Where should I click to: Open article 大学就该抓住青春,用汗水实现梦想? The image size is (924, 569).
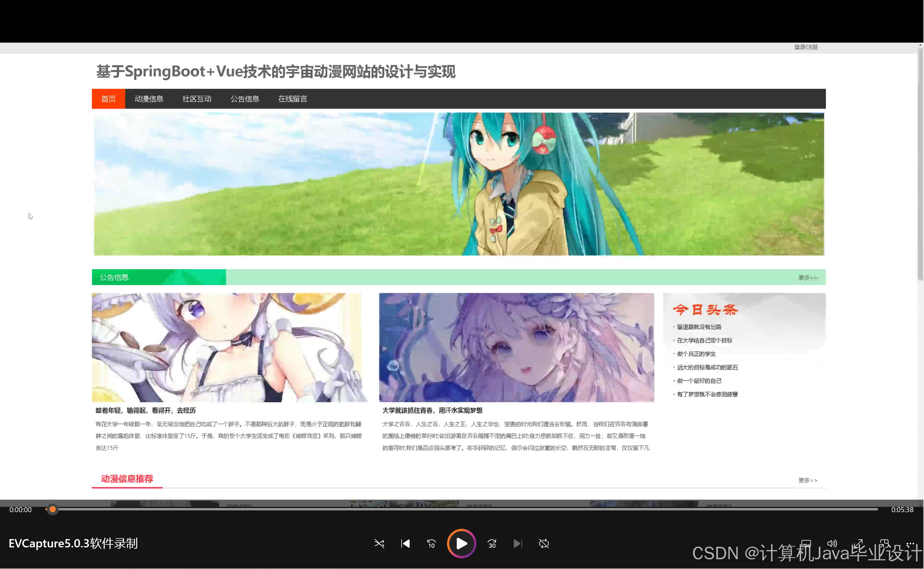click(432, 411)
